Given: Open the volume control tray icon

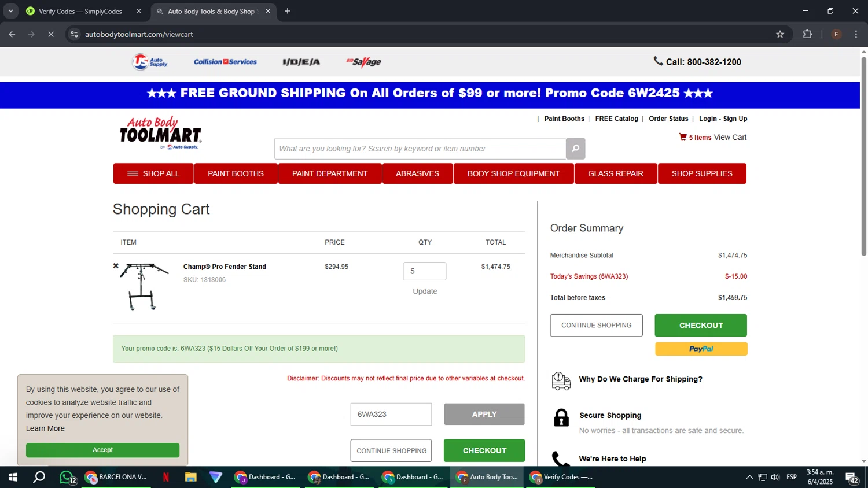Looking at the screenshot, I should tap(775, 477).
